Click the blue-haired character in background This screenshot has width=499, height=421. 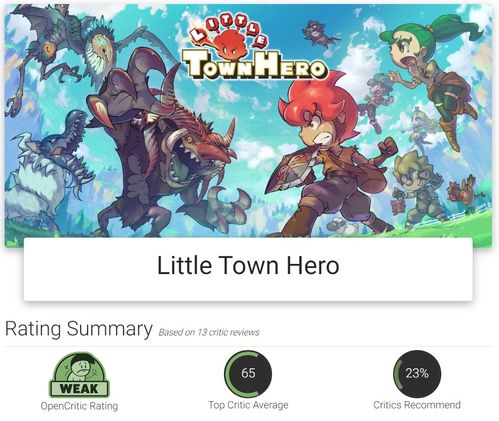[x=377, y=100]
